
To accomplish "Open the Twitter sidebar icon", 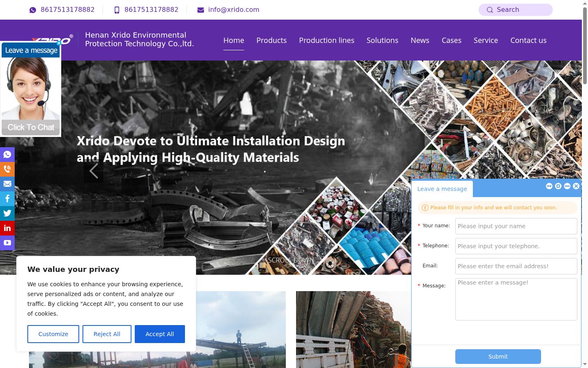I will point(7,213).
